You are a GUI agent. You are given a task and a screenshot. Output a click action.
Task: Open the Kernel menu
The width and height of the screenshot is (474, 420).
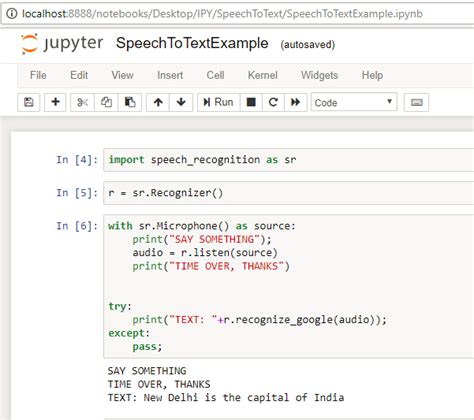[263, 75]
